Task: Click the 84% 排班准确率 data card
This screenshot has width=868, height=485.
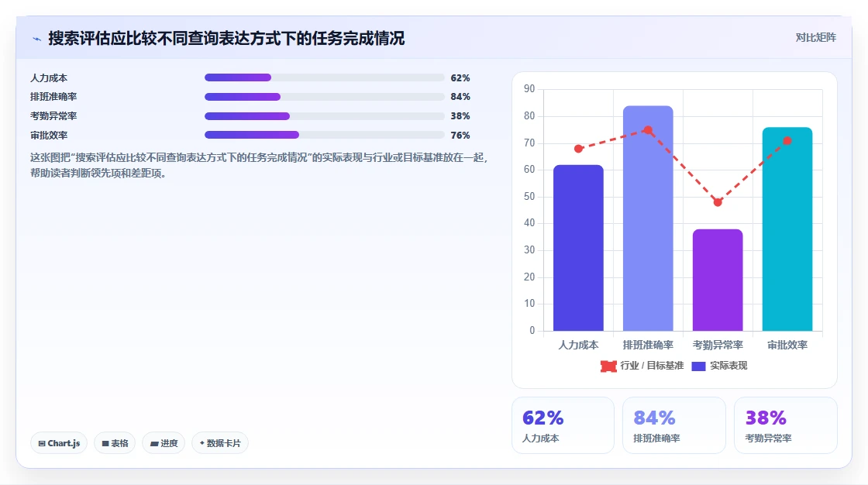Action: 674,425
